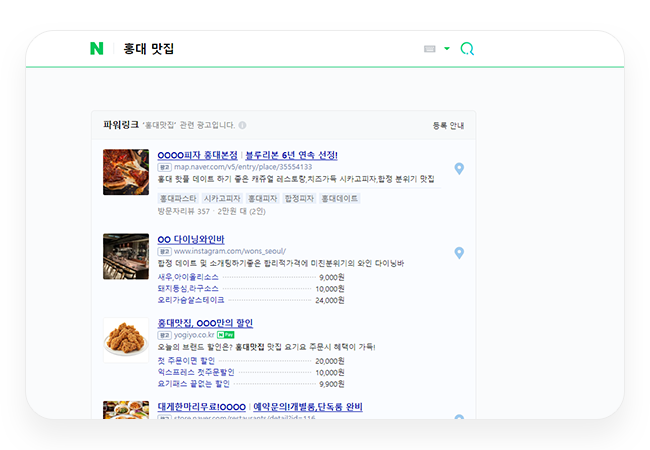Open the 첫 주문이면 할인 offer
650x450 pixels.
[186, 361]
